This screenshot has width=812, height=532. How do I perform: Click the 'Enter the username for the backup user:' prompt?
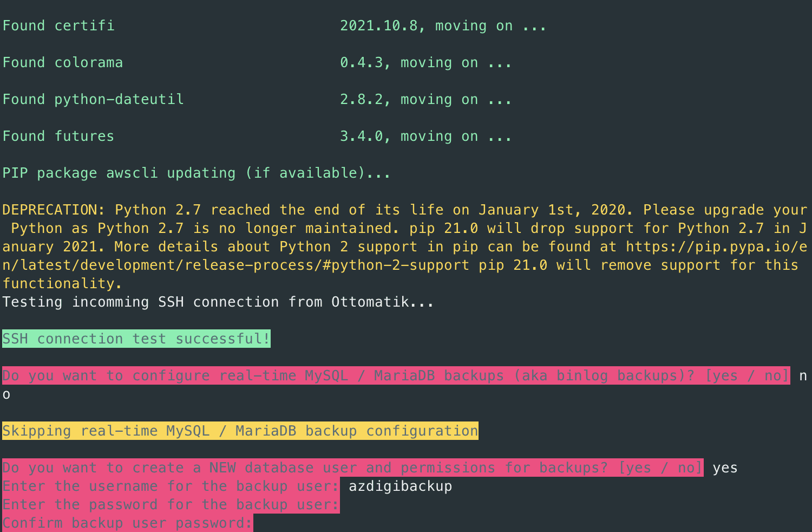171,486
